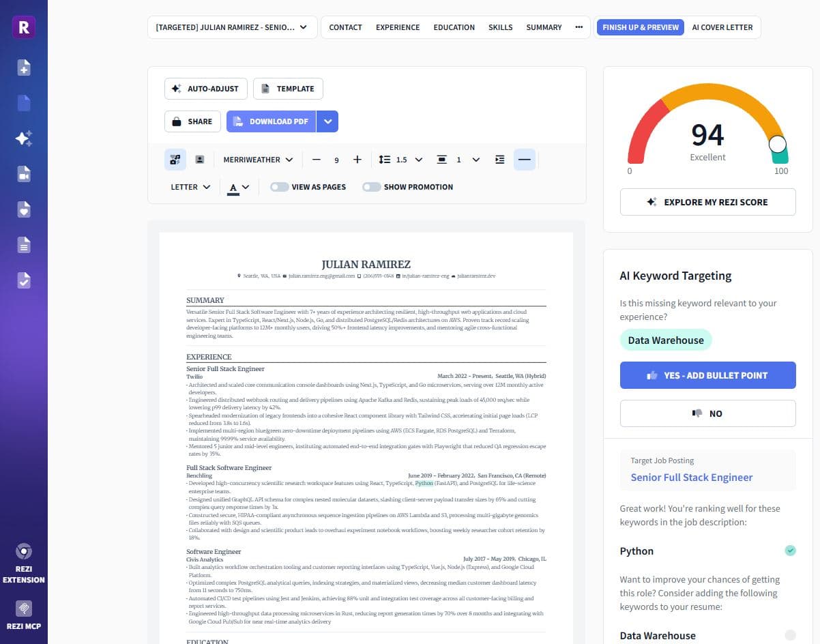
Task: Click the Auto-Adjust button
Action: click(x=205, y=89)
